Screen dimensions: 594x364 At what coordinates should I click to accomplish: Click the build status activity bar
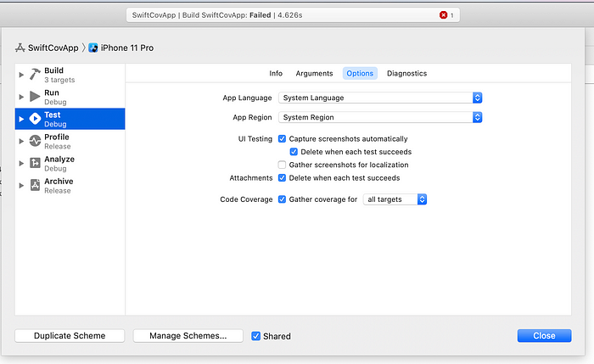click(x=293, y=15)
